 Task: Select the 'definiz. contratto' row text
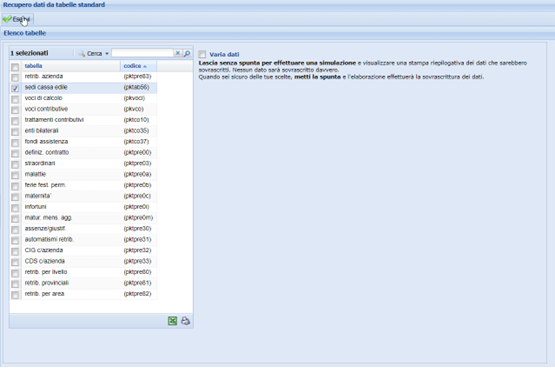(x=47, y=152)
